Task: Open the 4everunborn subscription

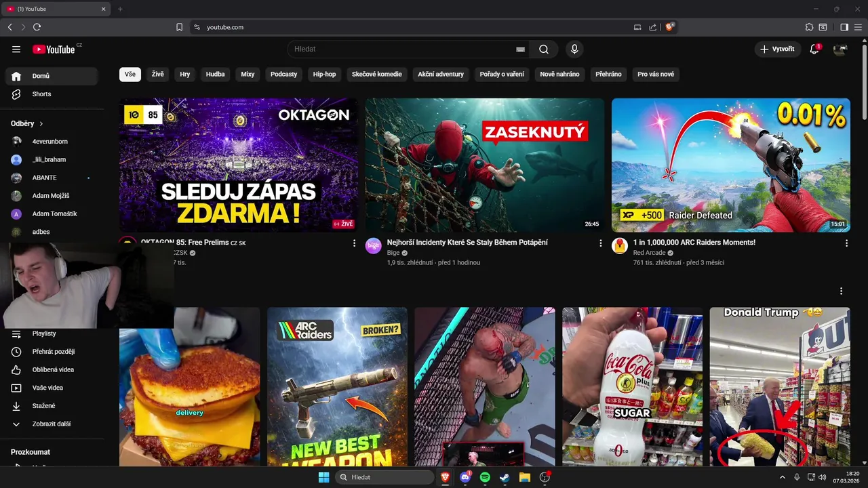Action: [x=52, y=142]
